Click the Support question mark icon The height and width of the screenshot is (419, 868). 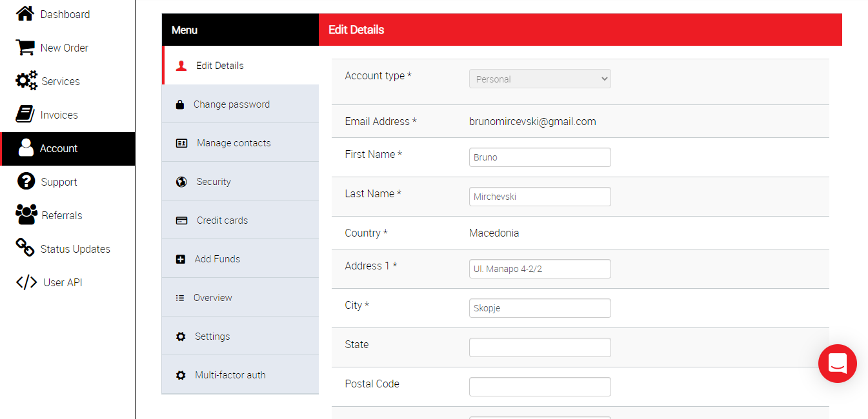26,182
